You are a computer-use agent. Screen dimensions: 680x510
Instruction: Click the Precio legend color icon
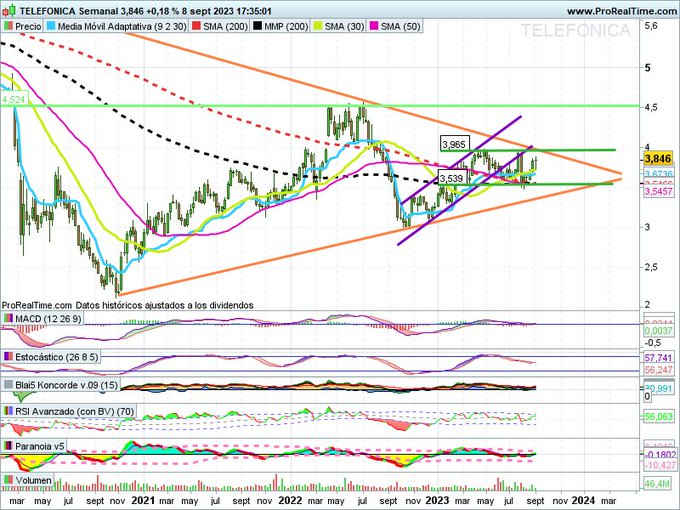coord(8,26)
